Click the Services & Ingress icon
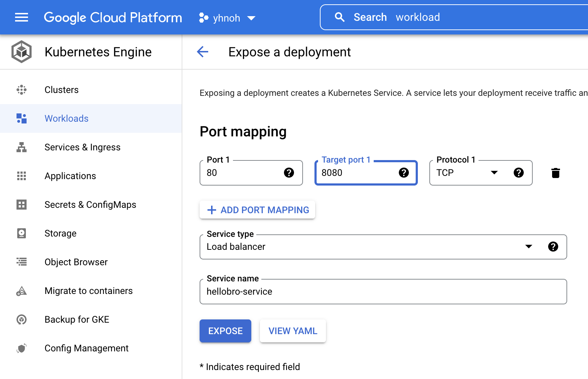This screenshot has width=588, height=379. point(22,147)
